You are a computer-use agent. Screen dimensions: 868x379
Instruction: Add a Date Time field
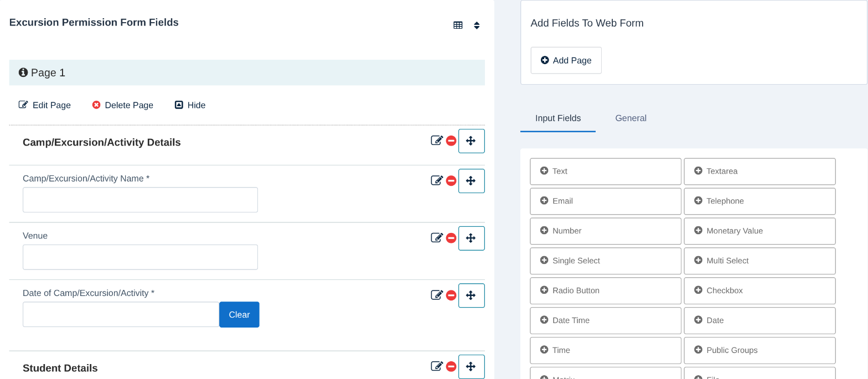coord(606,321)
